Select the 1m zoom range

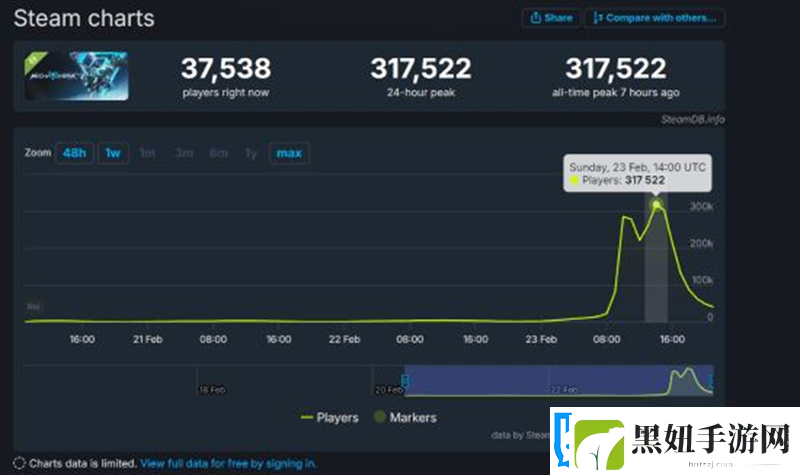point(147,153)
